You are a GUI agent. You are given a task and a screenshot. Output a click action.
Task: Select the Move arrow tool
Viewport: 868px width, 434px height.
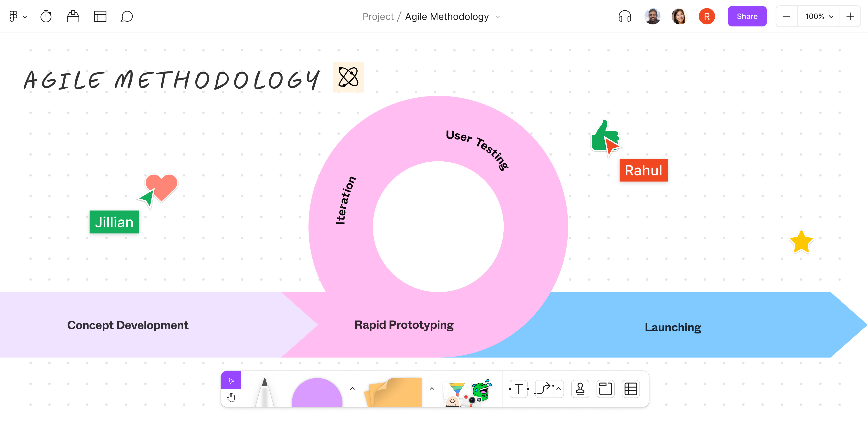point(231,381)
